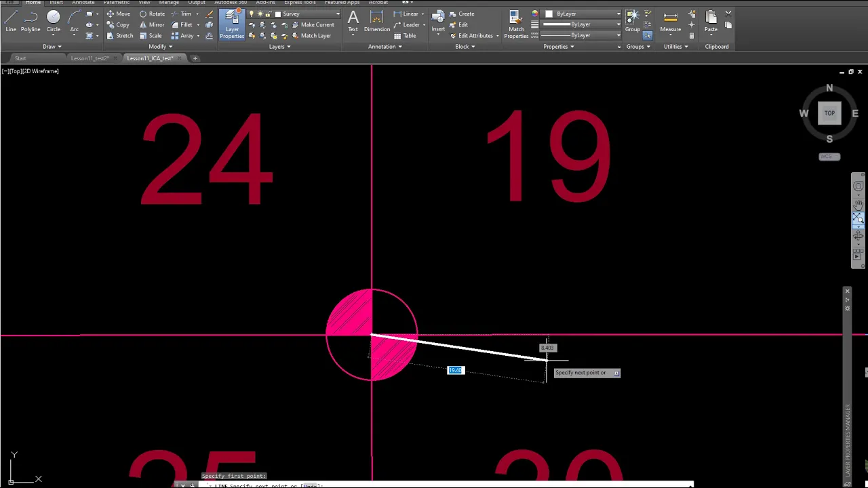Activate the Scale command

pyautogui.click(x=151, y=35)
